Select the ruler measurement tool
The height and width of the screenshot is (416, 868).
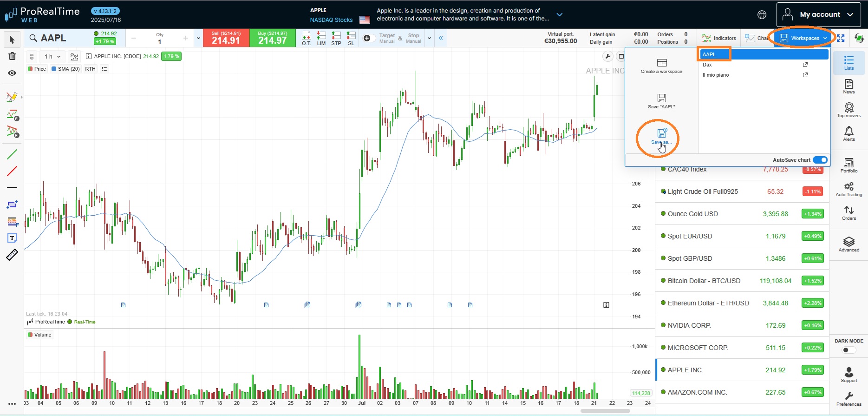pos(12,255)
